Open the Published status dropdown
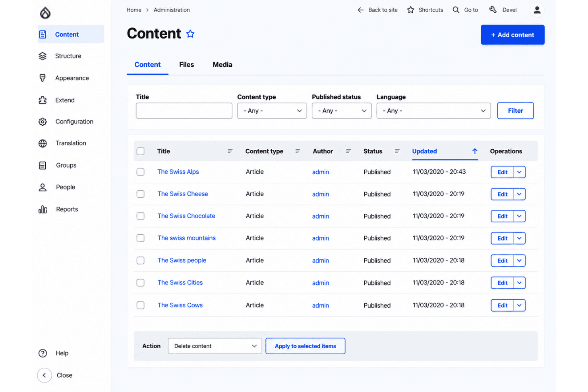588x392 pixels. [342, 111]
